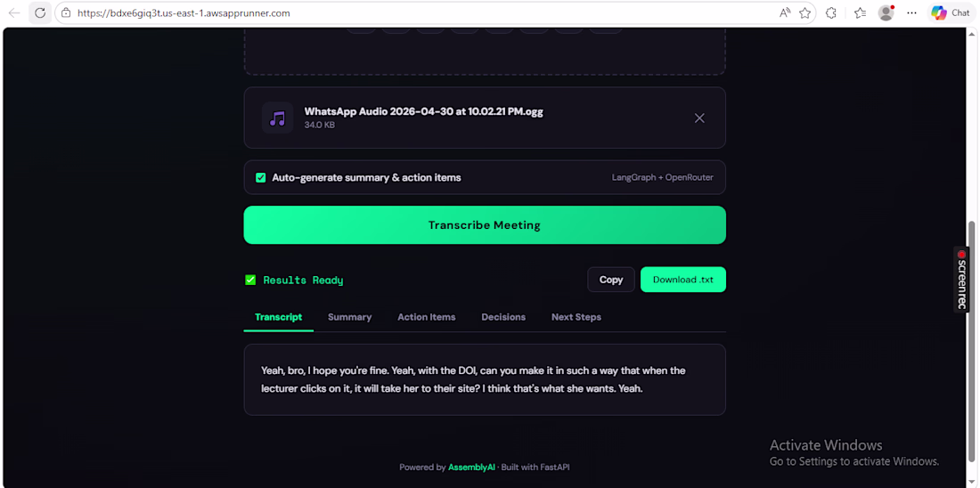Open the Copilot Chat button
The height and width of the screenshot is (488, 980).
tap(950, 12)
